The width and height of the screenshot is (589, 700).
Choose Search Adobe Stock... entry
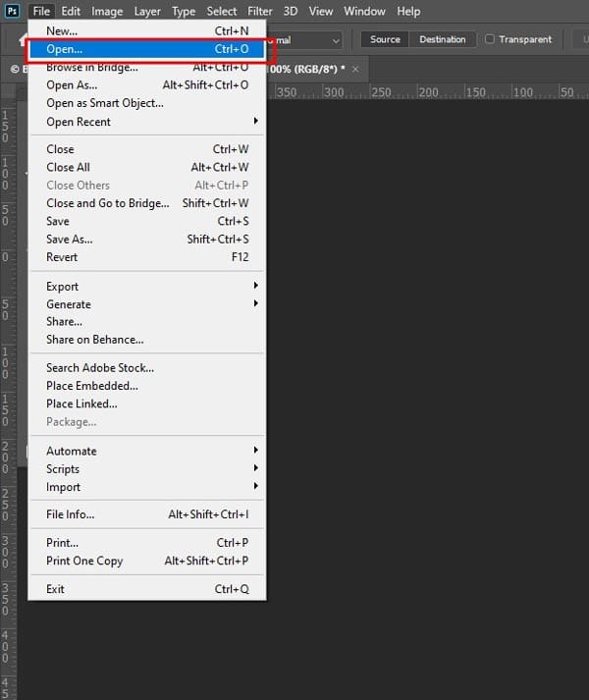pos(147,368)
